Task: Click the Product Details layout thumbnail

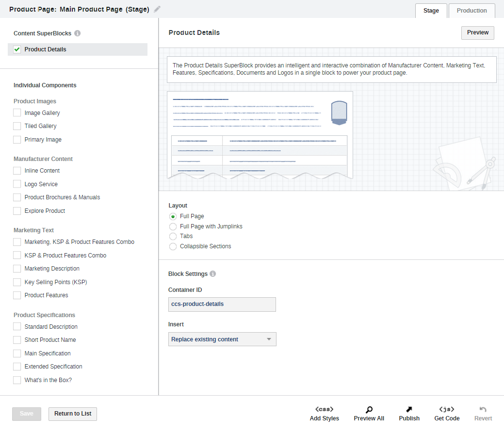Action: (x=260, y=135)
